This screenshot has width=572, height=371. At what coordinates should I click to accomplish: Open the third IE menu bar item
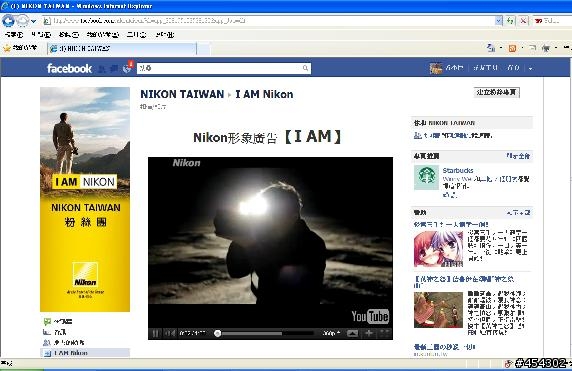(69, 35)
